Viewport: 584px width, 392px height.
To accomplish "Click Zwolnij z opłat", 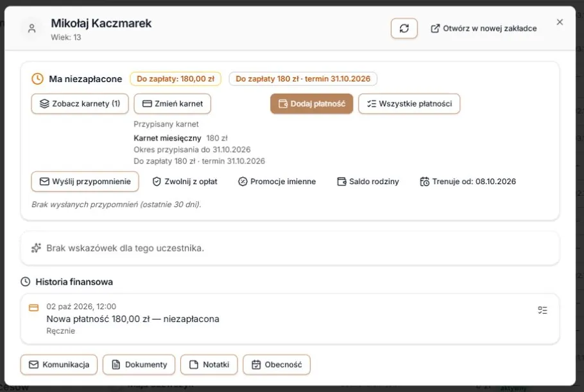I will pyautogui.click(x=185, y=182).
